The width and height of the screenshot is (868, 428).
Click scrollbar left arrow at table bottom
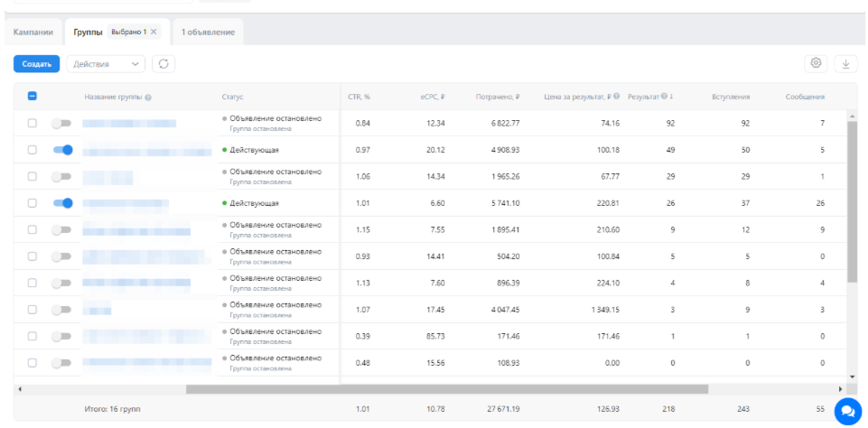pyautogui.click(x=20, y=389)
